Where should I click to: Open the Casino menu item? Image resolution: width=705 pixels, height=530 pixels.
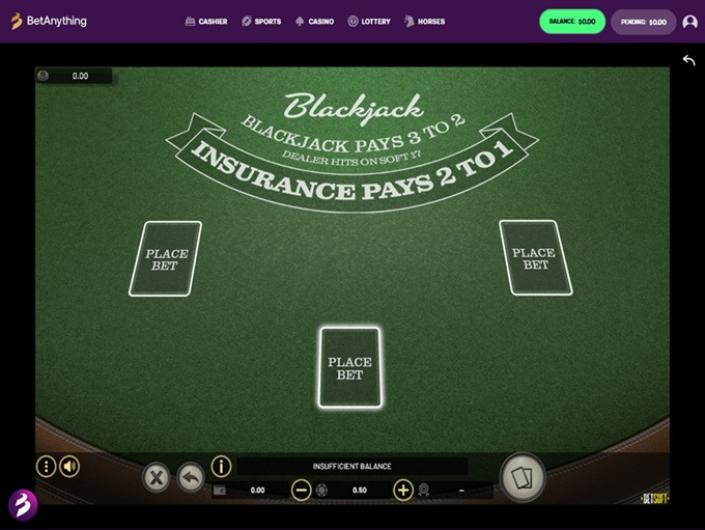[315, 21]
